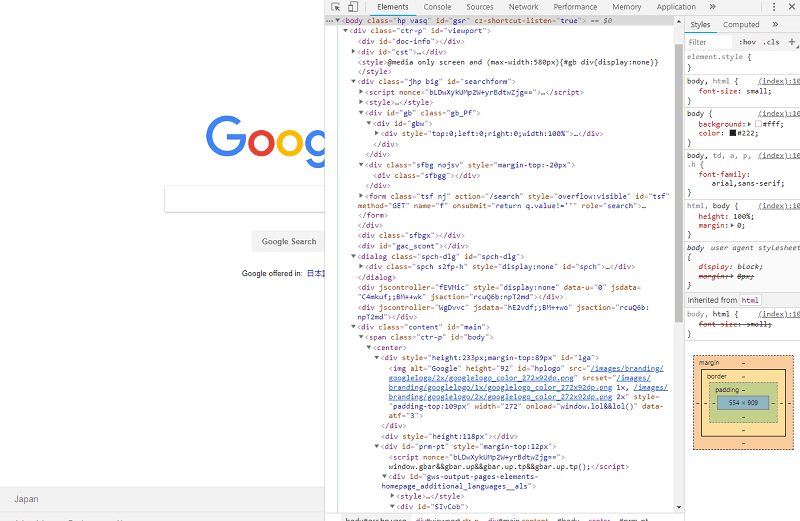The height and width of the screenshot is (521, 800).
Task: Show more Styles pane tabs chevron
Action: 775,25
